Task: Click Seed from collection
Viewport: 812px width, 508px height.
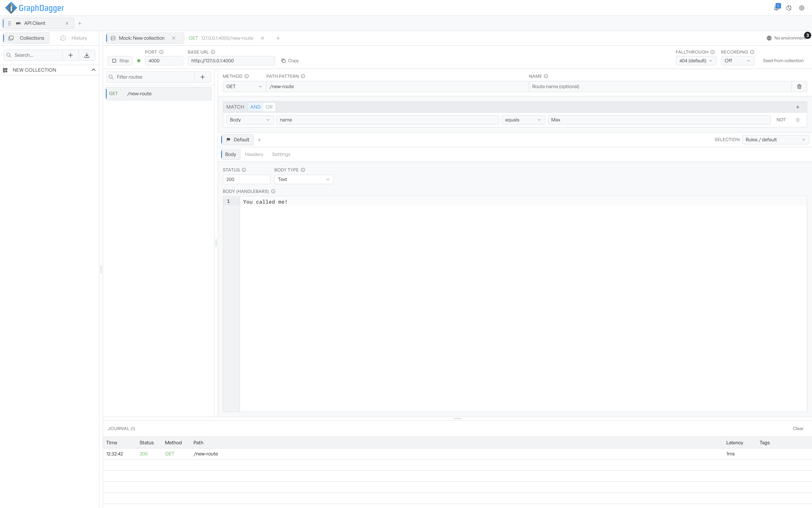Action: tap(783, 61)
